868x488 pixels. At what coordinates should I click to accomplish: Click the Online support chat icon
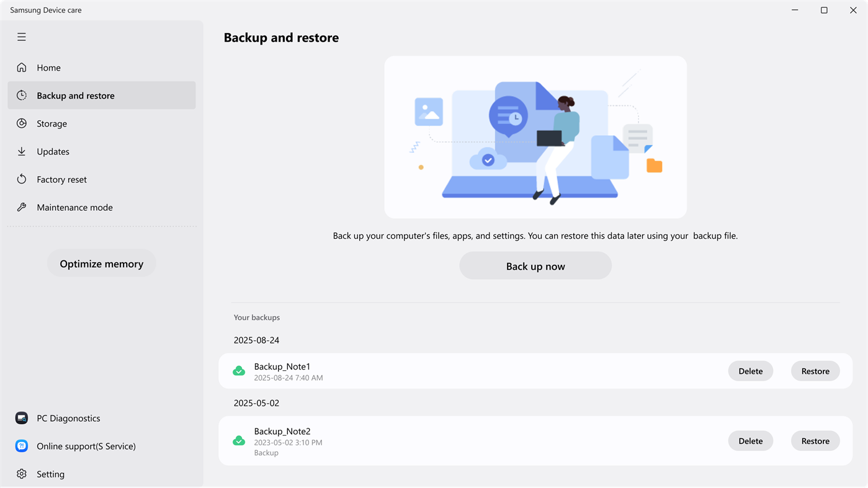(22, 446)
